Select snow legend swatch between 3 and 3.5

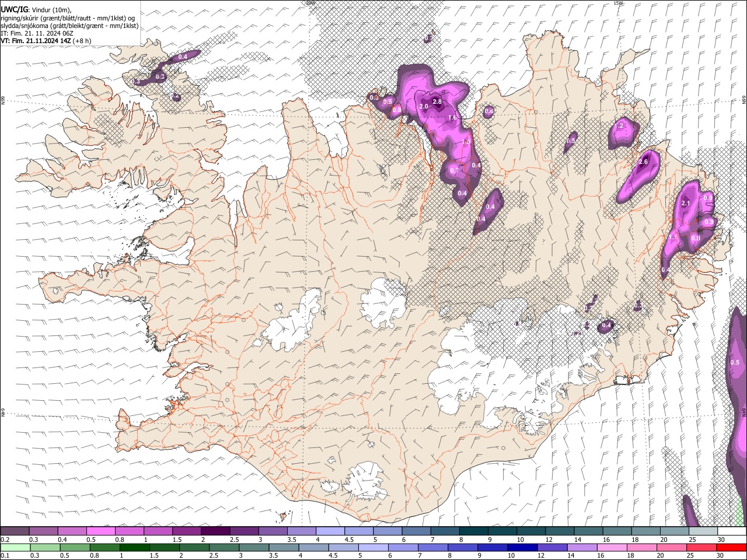[x=273, y=531]
